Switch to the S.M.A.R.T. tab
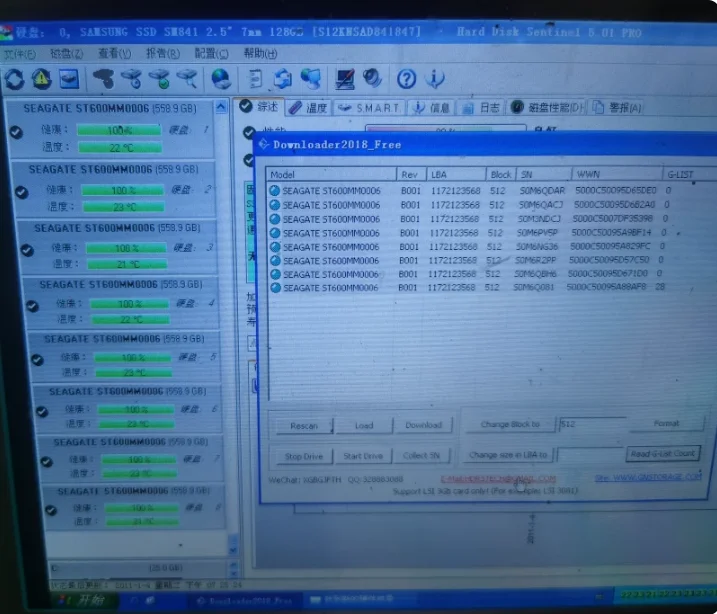Screen dimensions: 717x614 pos(369,108)
